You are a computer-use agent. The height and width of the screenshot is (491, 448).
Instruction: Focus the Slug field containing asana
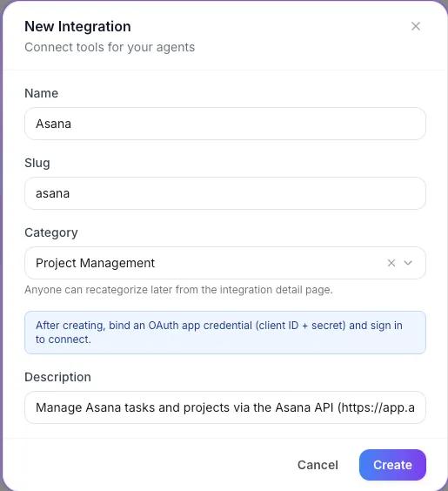coord(225,193)
